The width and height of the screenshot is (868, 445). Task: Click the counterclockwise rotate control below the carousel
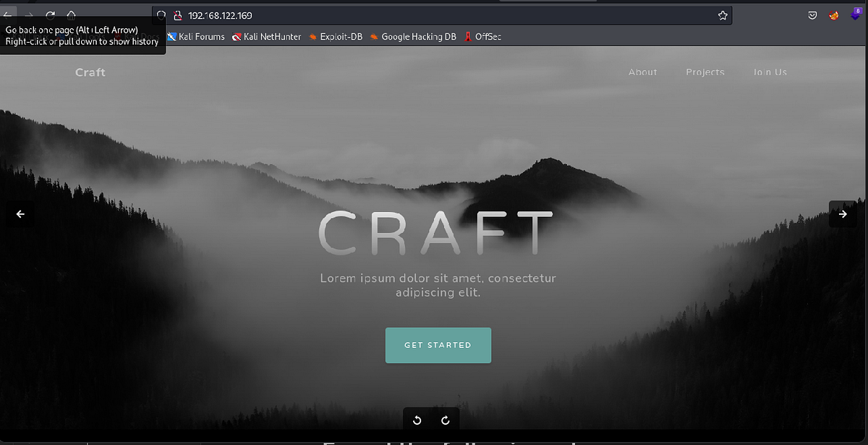(x=417, y=420)
